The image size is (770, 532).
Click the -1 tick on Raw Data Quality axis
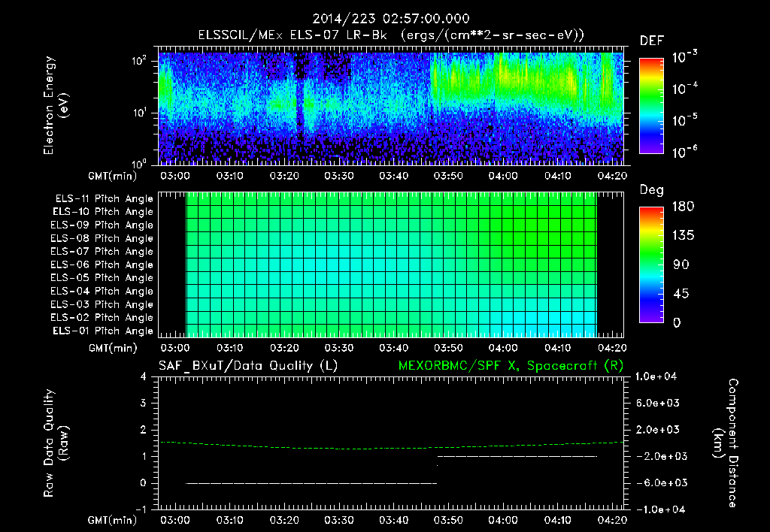coord(141,509)
